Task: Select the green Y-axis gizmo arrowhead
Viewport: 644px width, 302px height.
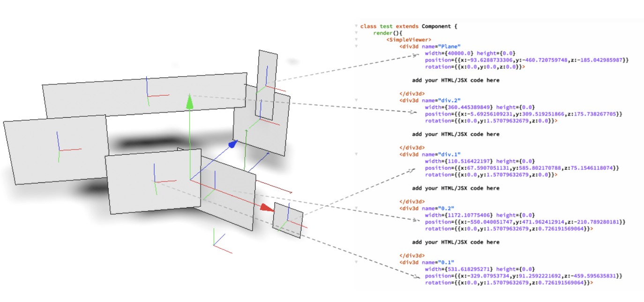Action: click(189, 101)
